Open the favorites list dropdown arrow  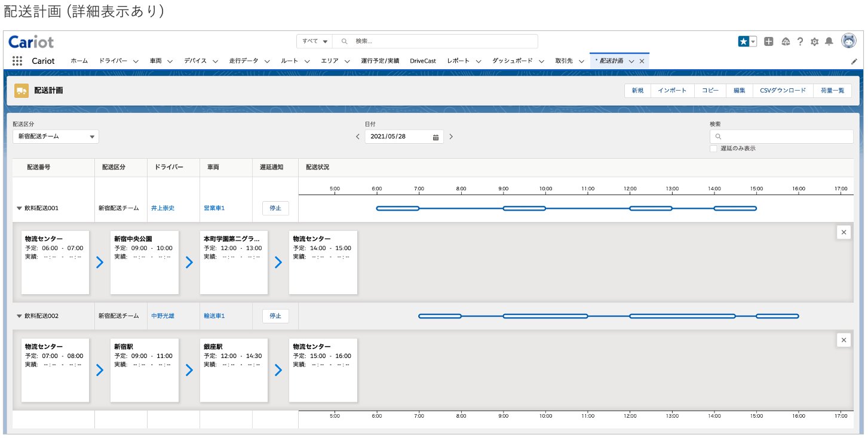(x=753, y=41)
